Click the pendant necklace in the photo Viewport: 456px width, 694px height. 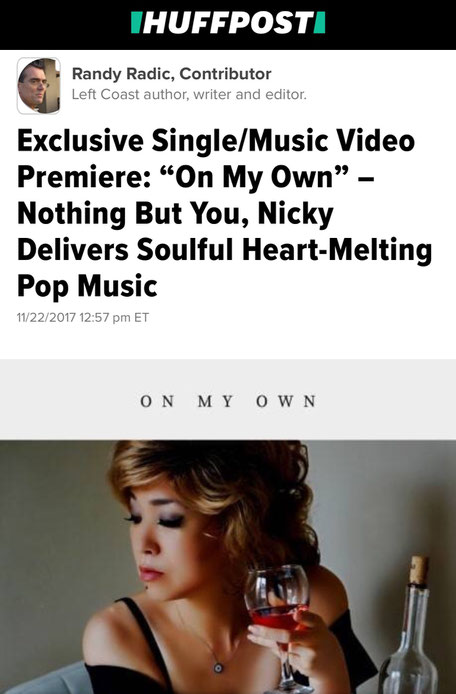point(218,667)
